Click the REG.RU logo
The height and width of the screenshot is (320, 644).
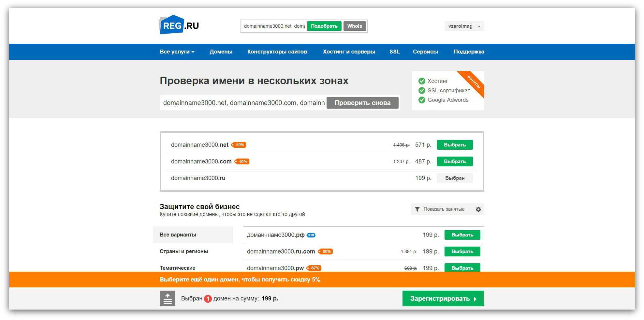click(179, 25)
